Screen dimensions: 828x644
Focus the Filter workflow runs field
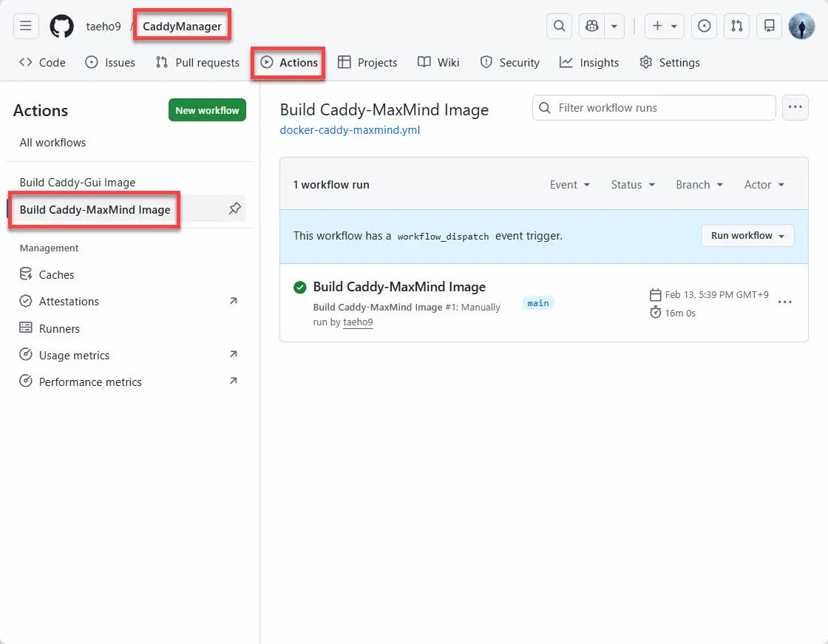[654, 108]
